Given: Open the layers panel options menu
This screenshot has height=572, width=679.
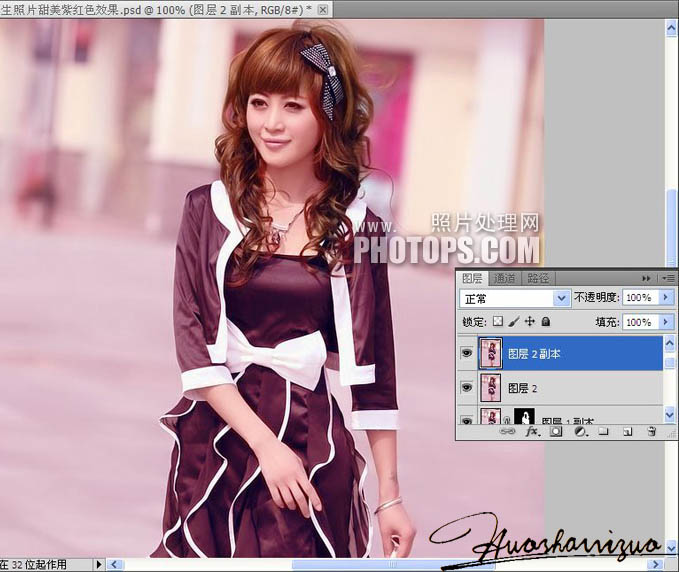Looking at the screenshot, I should point(668,278).
